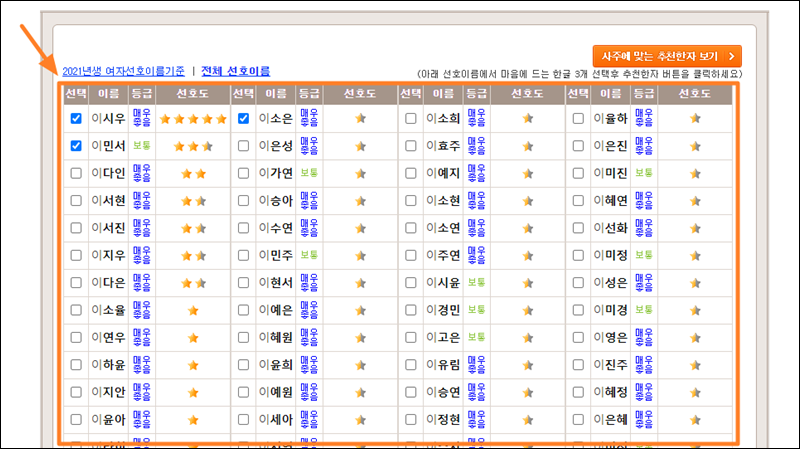
Task: Click the name 이지안
Action: click(108, 392)
